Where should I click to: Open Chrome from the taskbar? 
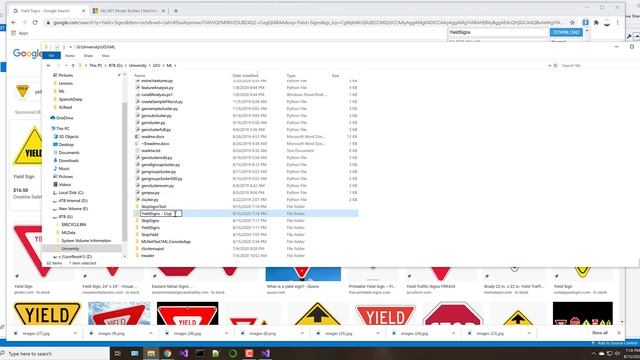point(167,353)
